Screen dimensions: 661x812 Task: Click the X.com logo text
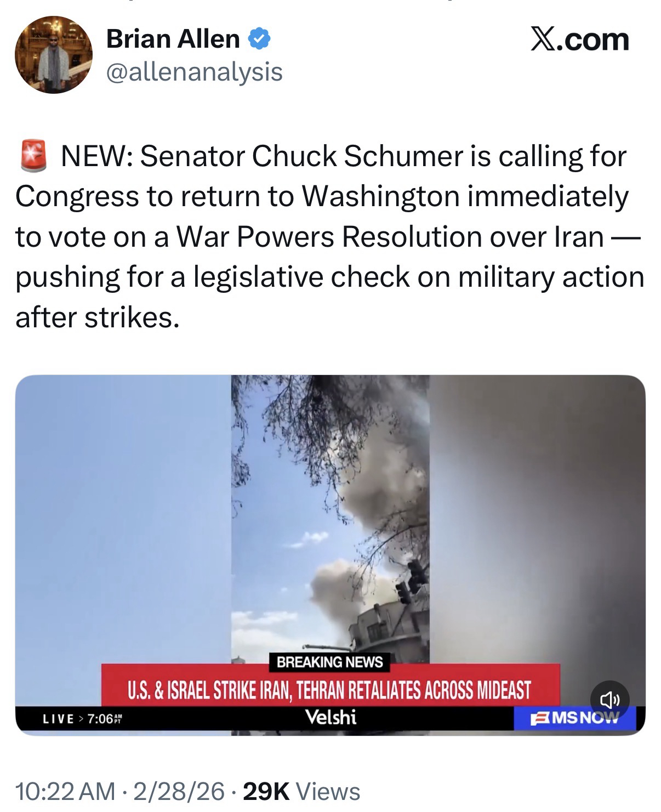coord(580,40)
